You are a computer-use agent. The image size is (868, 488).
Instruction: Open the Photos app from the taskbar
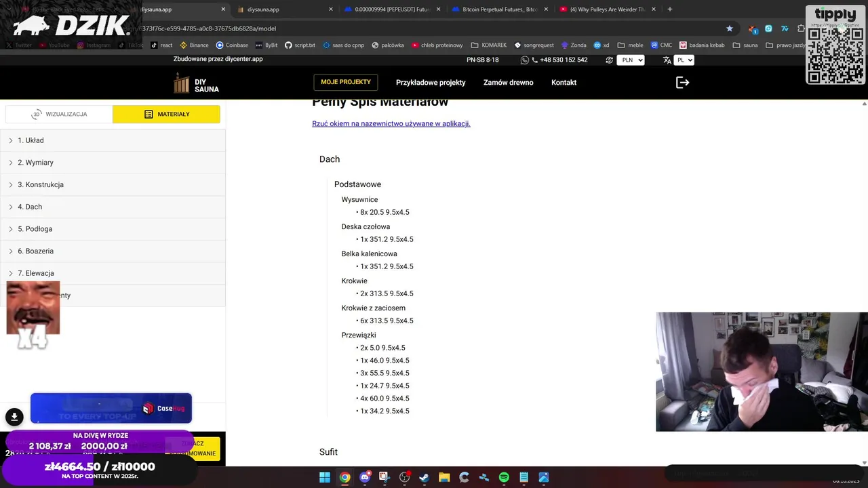click(544, 477)
